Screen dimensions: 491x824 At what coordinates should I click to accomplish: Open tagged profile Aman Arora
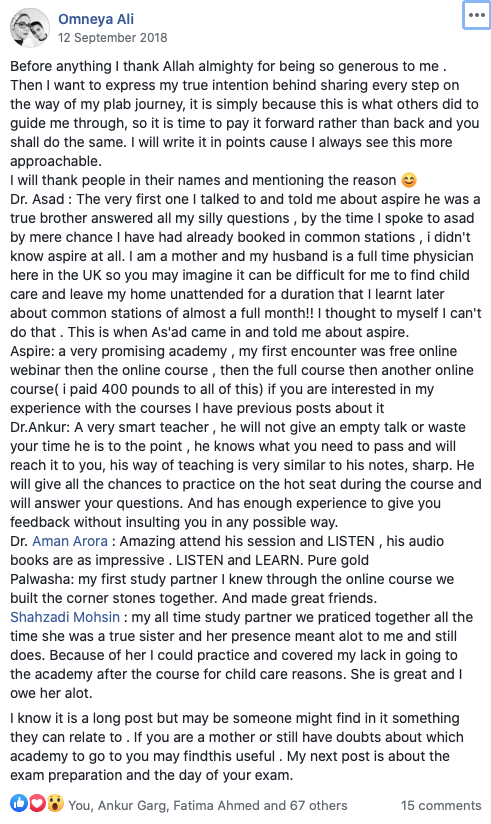pos(70,541)
